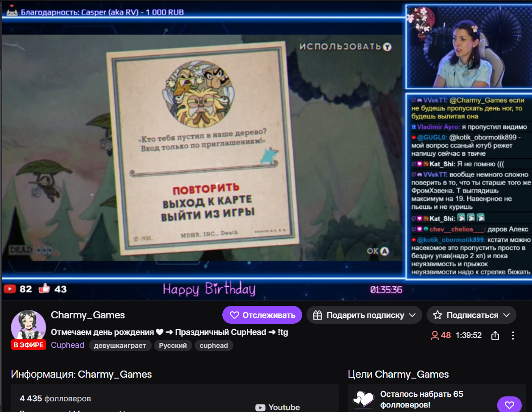
Task: Click the viewer count 48
Action: [446, 335]
